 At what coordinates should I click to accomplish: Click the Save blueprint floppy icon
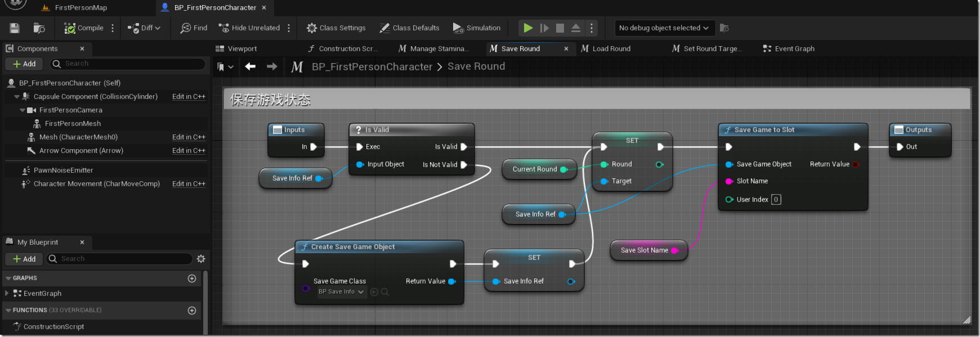coord(15,28)
